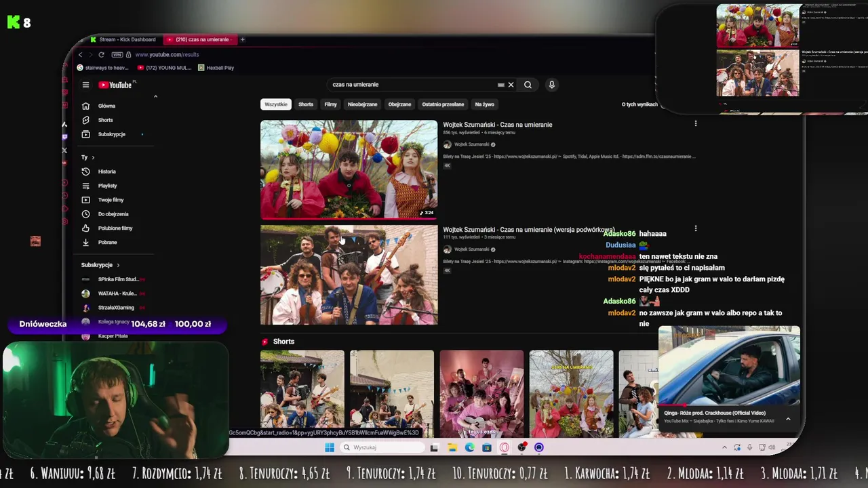This screenshot has height=488, width=868.
Task: Open a new browser tab
Action: coord(242,39)
